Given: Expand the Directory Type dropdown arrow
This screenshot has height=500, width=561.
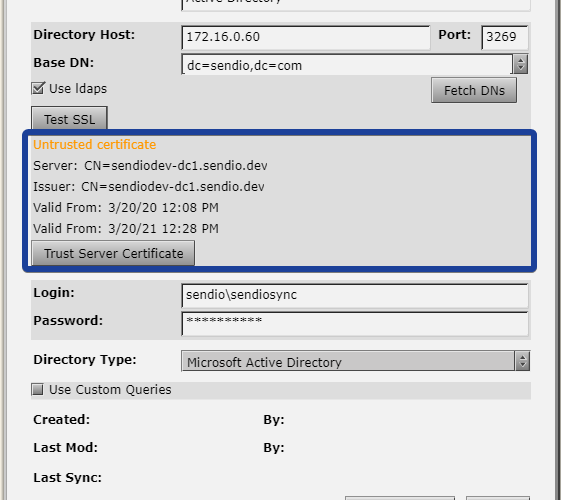Looking at the screenshot, I should pos(522,361).
